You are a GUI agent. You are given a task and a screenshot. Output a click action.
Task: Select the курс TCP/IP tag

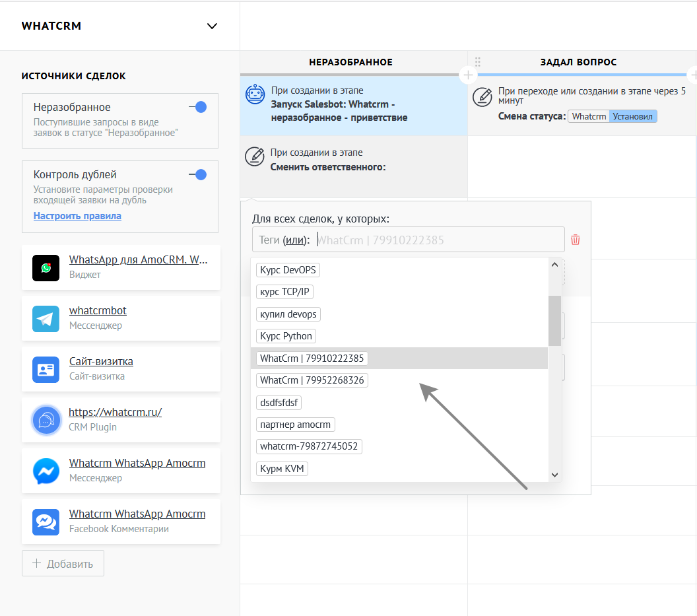pyautogui.click(x=284, y=292)
